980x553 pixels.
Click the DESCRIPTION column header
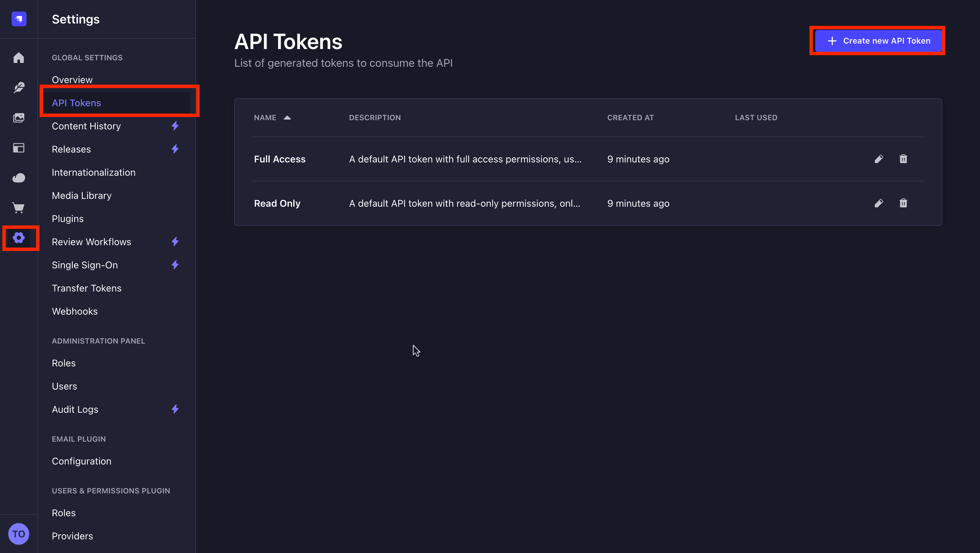coord(375,117)
